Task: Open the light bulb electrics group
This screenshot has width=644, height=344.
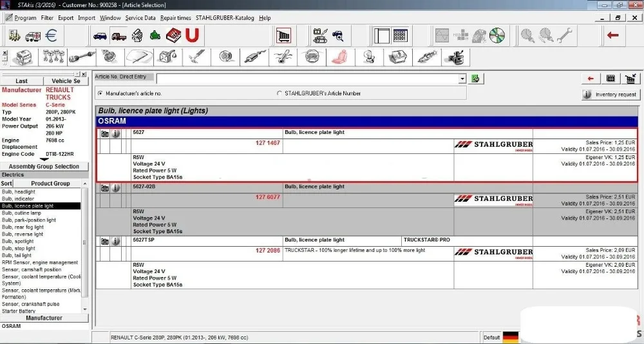Action: click(369, 57)
